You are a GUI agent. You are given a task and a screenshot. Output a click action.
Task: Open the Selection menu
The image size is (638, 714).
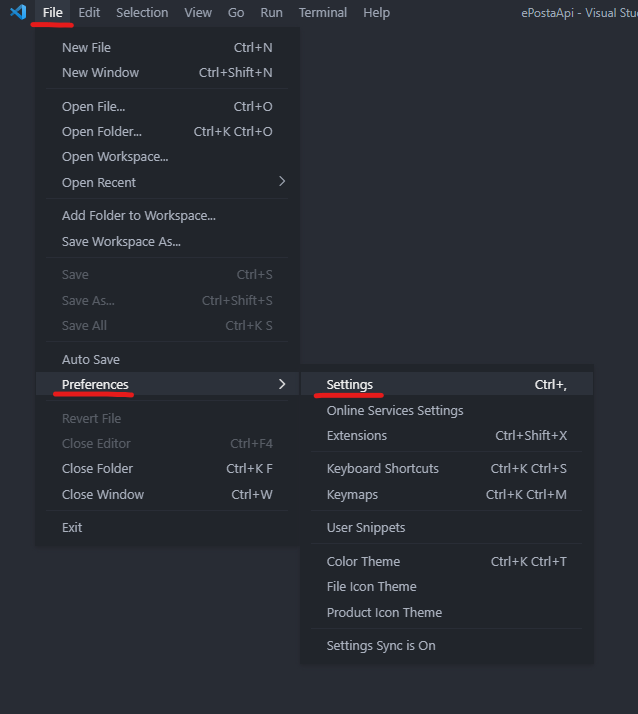[142, 13]
